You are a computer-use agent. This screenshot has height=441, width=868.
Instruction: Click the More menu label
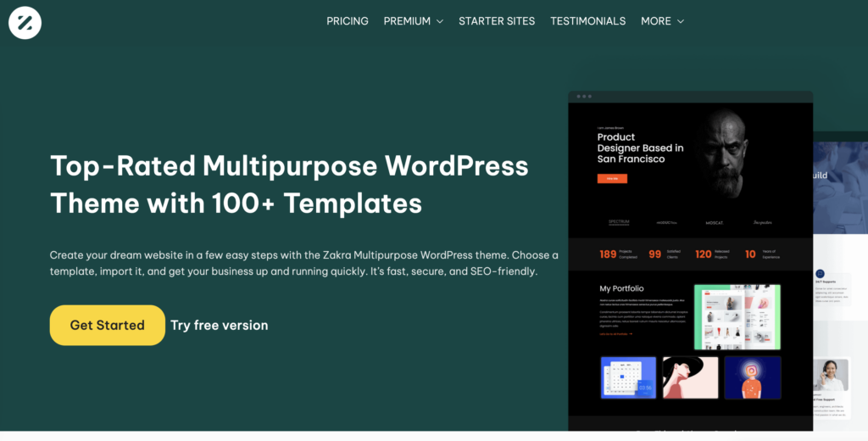point(655,21)
